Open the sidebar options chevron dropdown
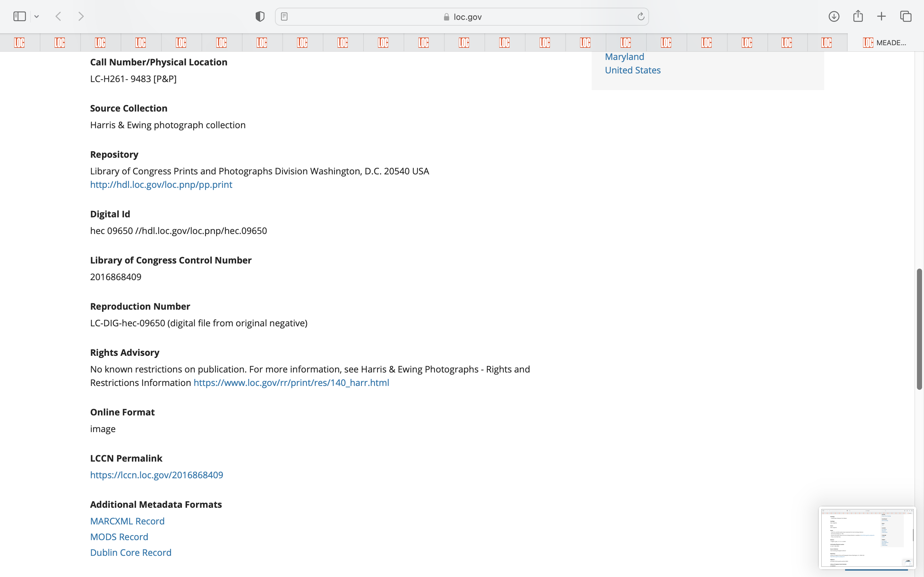This screenshot has width=924, height=577. [37, 16]
